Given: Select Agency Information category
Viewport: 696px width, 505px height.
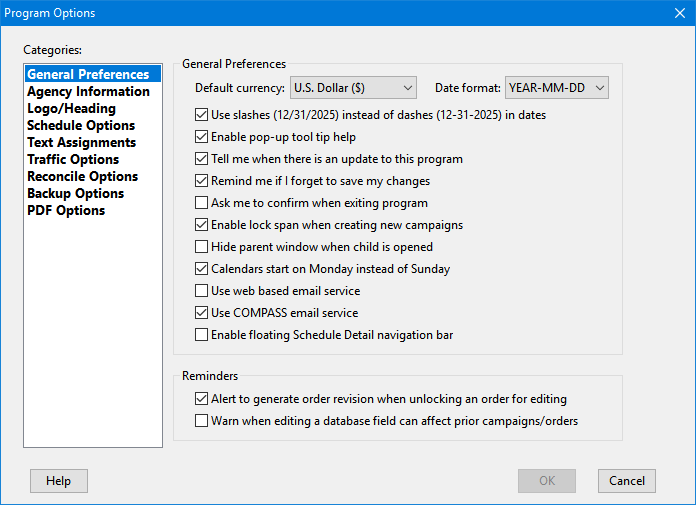Looking at the screenshot, I should pos(88,92).
